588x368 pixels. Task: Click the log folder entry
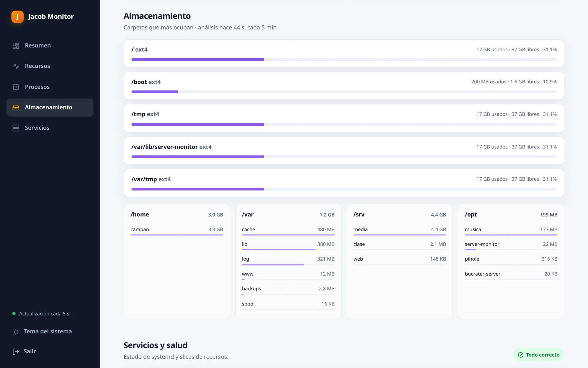click(x=288, y=260)
